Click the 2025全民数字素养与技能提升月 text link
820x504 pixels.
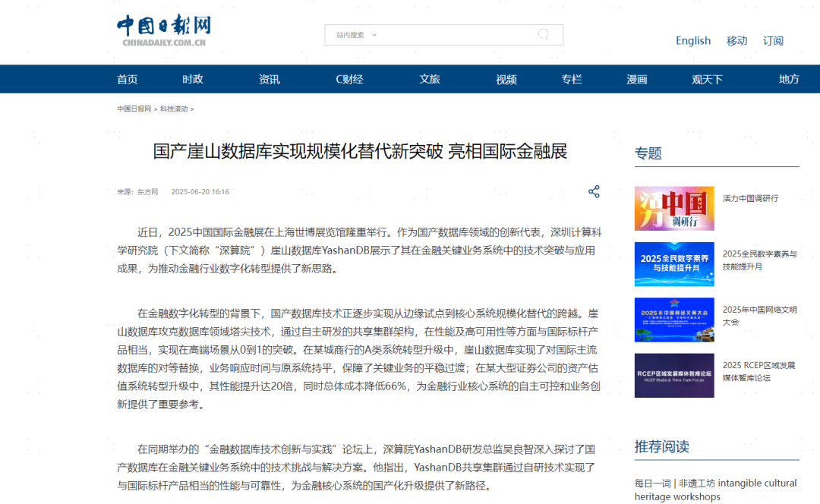point(760,260)
